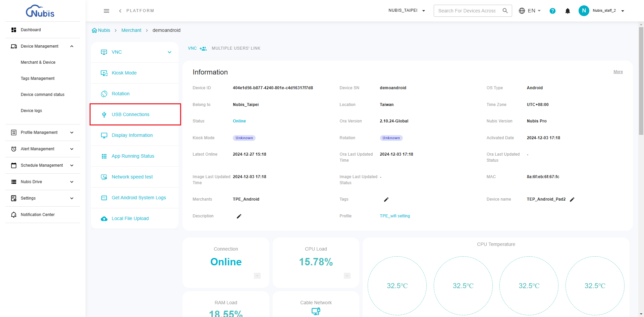Click the VNC link above Information
The image size is (644, 317).
[192, 48]
